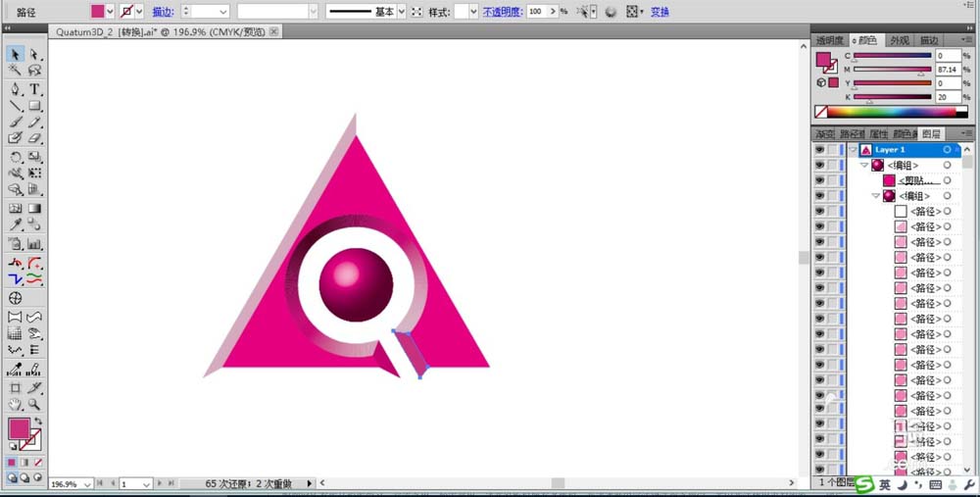This screenshot has width=980, height=497.
Task: Click the target circle of 剪贴 row
Action: pyautogui.click(x=947, y=180)
